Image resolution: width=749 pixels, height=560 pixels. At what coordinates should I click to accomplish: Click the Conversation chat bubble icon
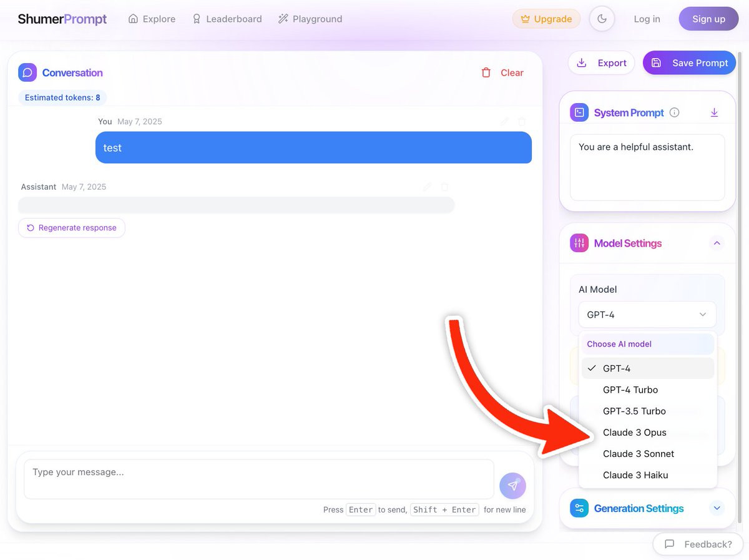[27, 72]
